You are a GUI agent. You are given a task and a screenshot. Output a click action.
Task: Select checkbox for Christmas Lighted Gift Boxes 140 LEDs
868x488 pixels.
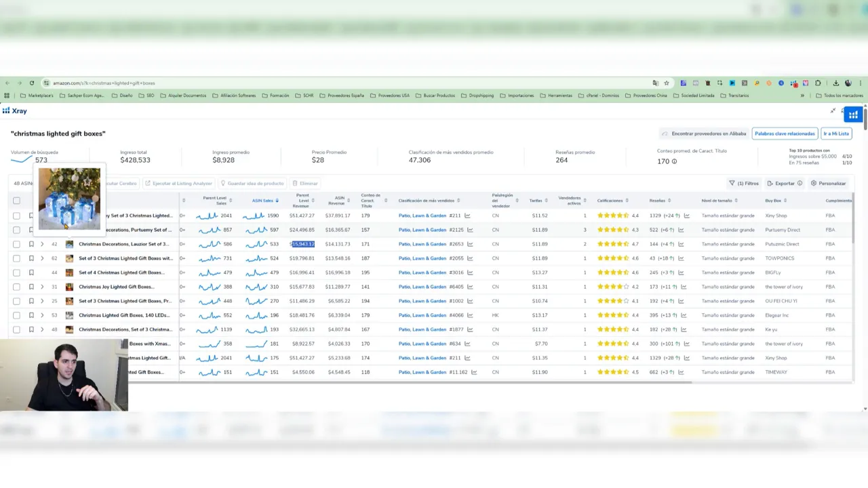(16, 315)
